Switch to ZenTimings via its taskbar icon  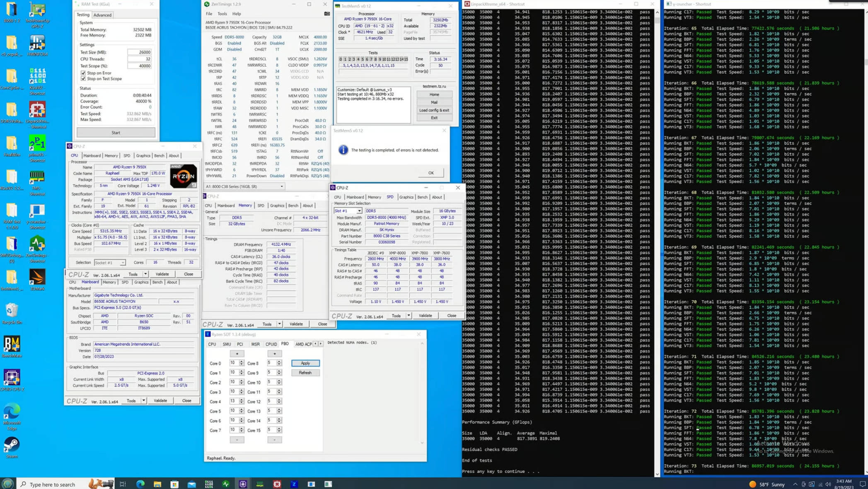click(x=226, y=484)
